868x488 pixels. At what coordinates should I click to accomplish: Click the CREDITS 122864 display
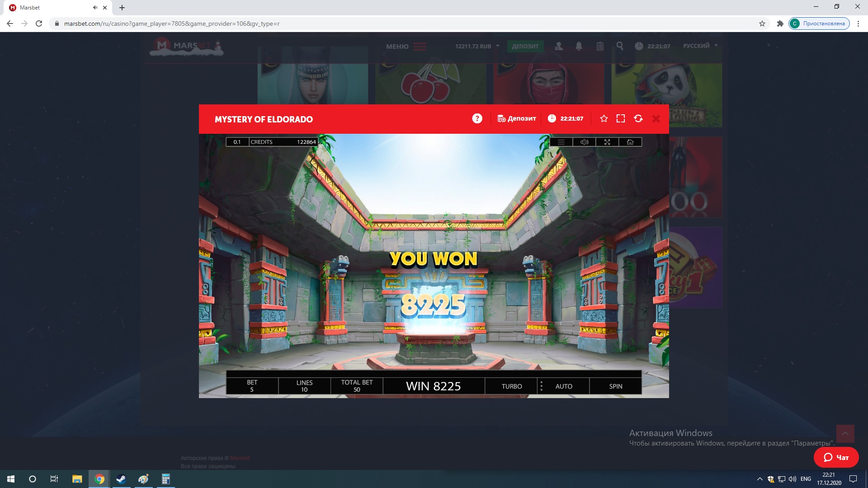[x=283, y=142]
